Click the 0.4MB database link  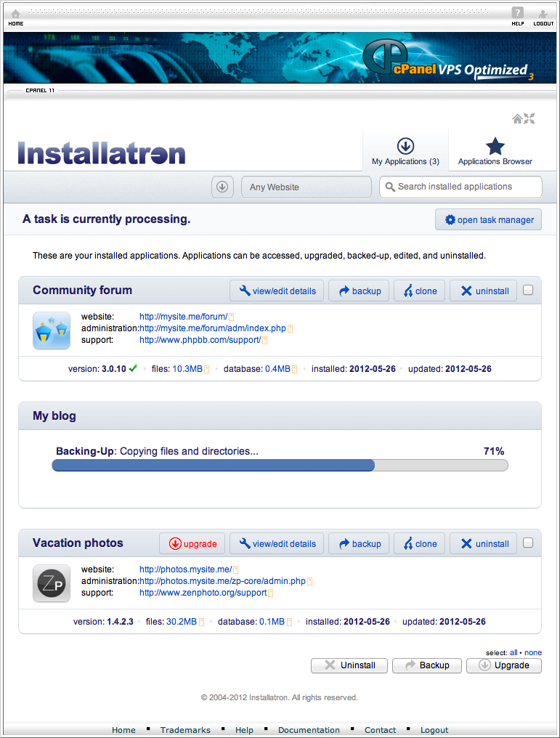(277, 369)
